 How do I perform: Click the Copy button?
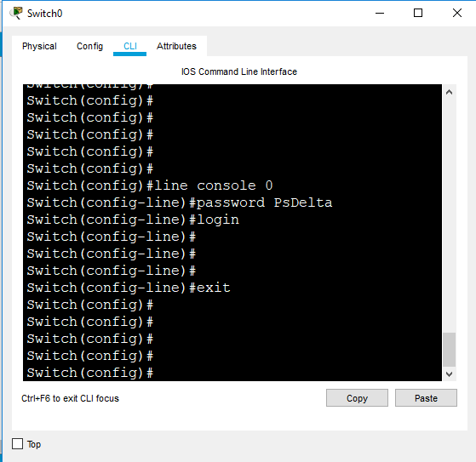(357, 397)
